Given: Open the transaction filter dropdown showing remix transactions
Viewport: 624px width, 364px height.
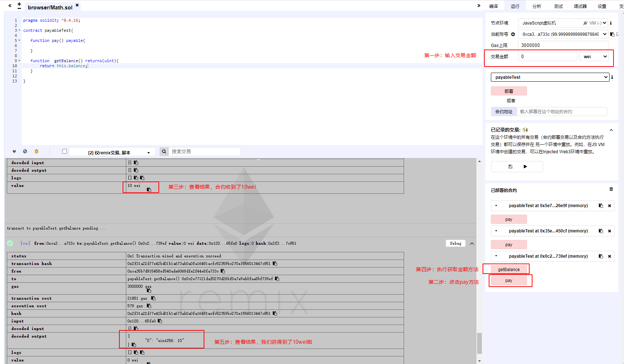Looking at the screenshot, I should click(x=112, y=152).
